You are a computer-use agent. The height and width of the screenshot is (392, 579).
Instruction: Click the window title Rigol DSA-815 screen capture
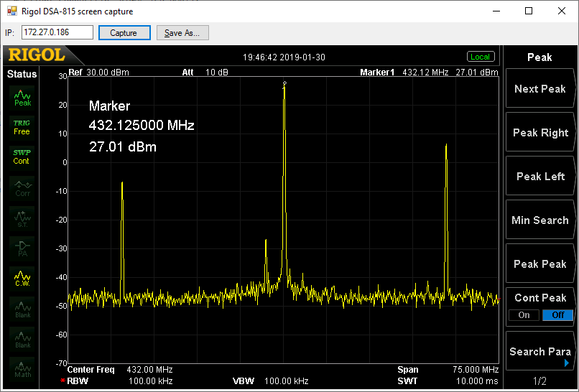click(77, 11)
